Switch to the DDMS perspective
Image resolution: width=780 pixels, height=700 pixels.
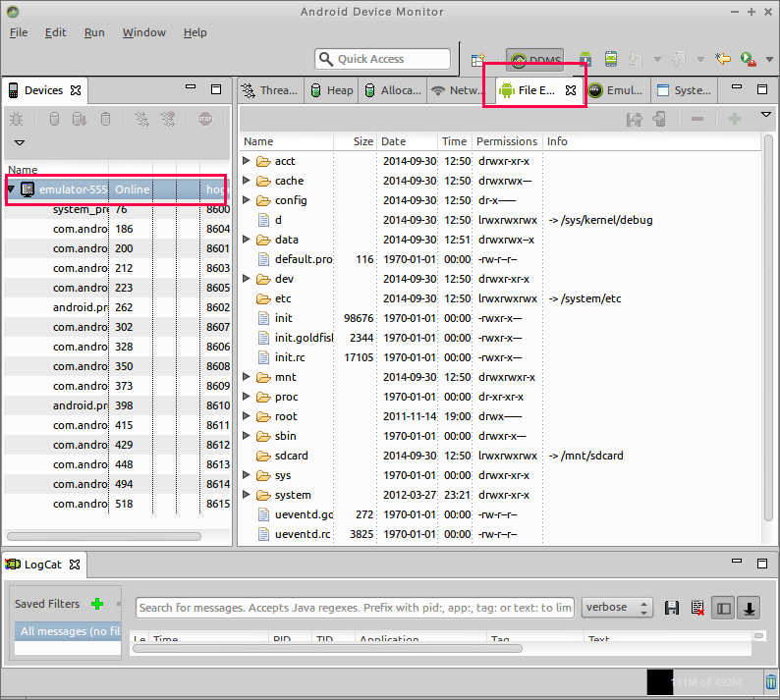(x=534, y=60)
